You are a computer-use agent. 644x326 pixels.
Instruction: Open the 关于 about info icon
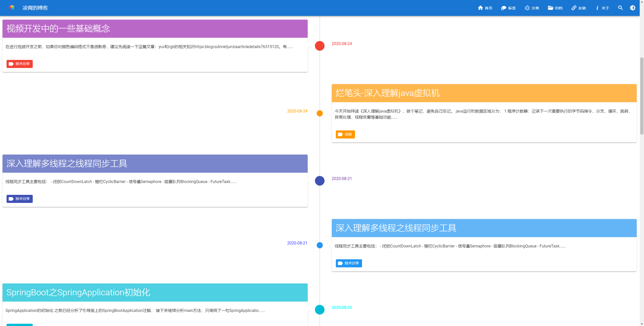pyautogui.click(x=597, y=8)
